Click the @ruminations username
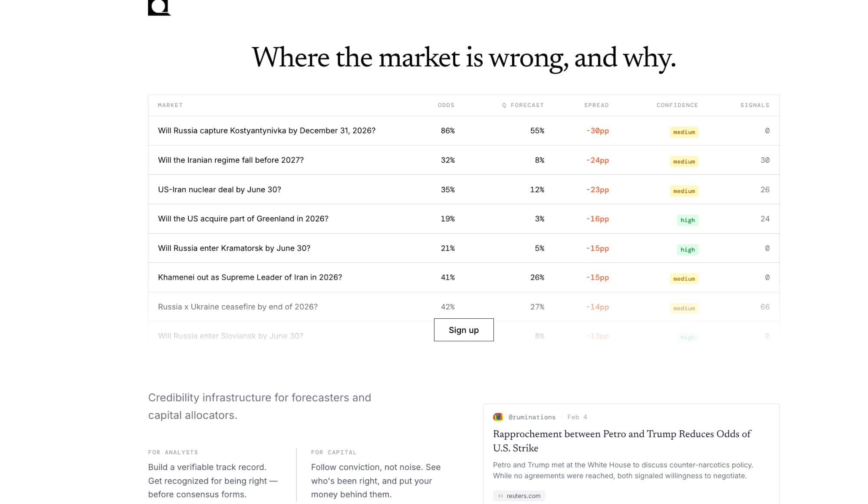The width and height of the screenshot is (868, 504). coord(532,417)
